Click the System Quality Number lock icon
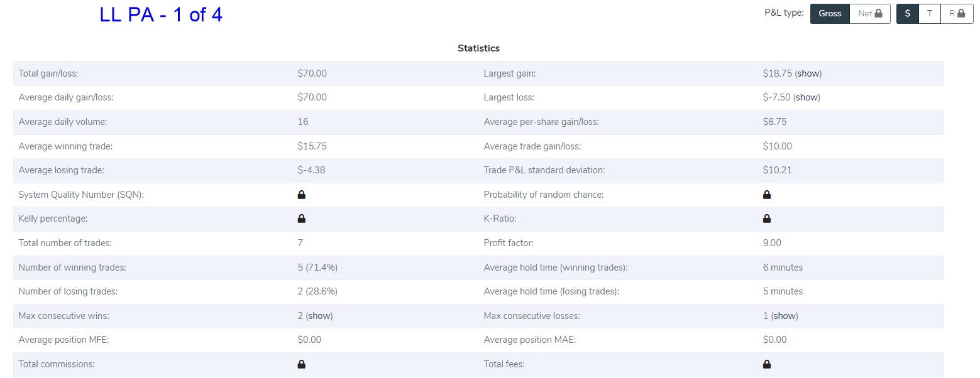The height and width of the screenshot is (378, 980). click(x=301, y=195)
